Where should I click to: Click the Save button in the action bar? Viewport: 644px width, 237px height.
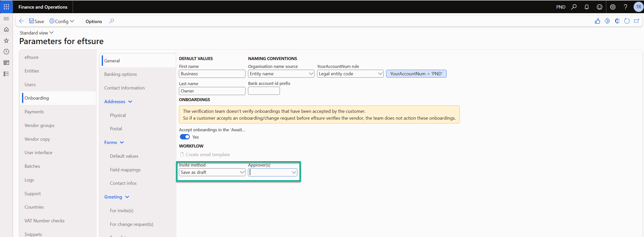coord(36,21)
